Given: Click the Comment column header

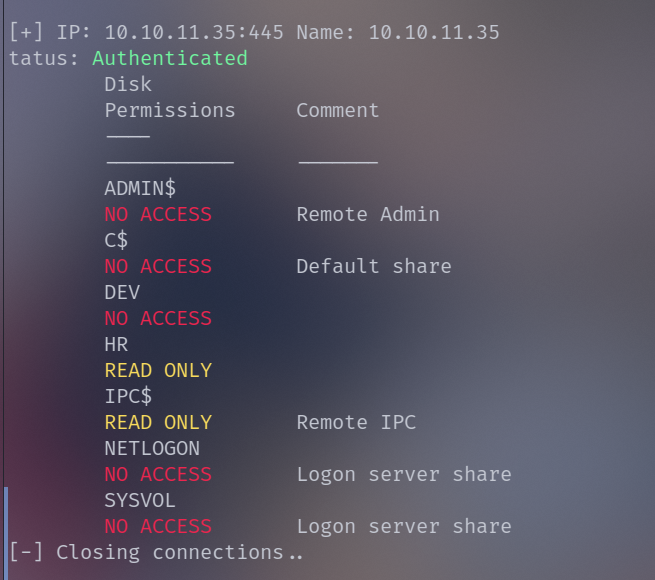Looking at the screenshot, I should (338, 111).
